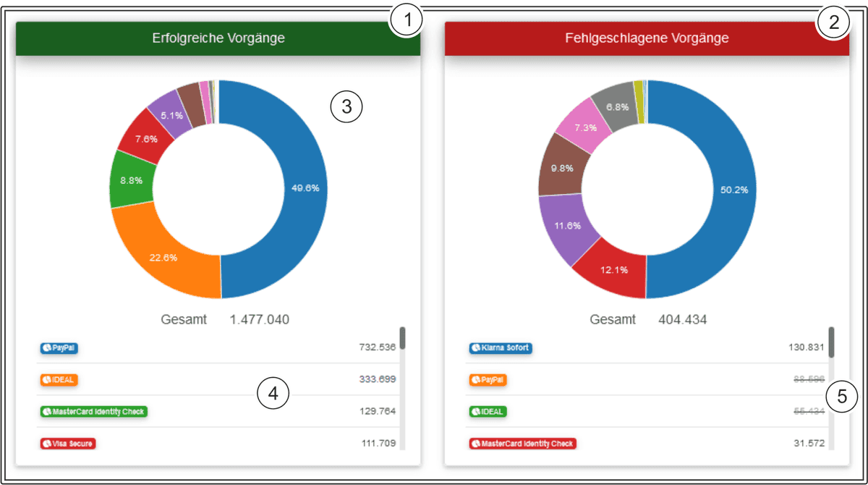This screenshot has height=485, width=868.
Task: Click the red Fehlgeschlagene Vorgänge header
Action: 646,38
